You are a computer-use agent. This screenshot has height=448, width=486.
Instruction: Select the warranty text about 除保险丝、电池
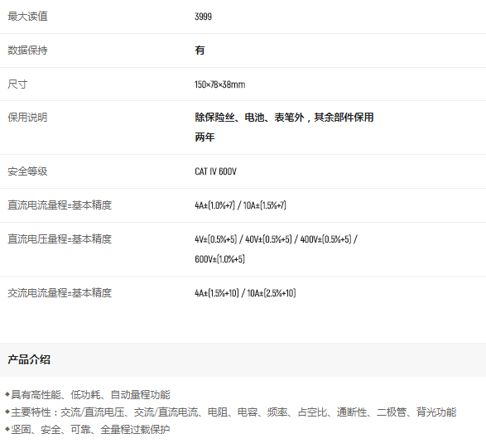284,118
